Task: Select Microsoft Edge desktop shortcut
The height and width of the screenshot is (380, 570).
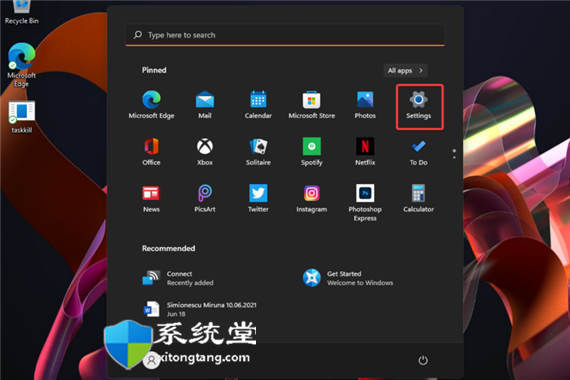Action: (21, 65)
